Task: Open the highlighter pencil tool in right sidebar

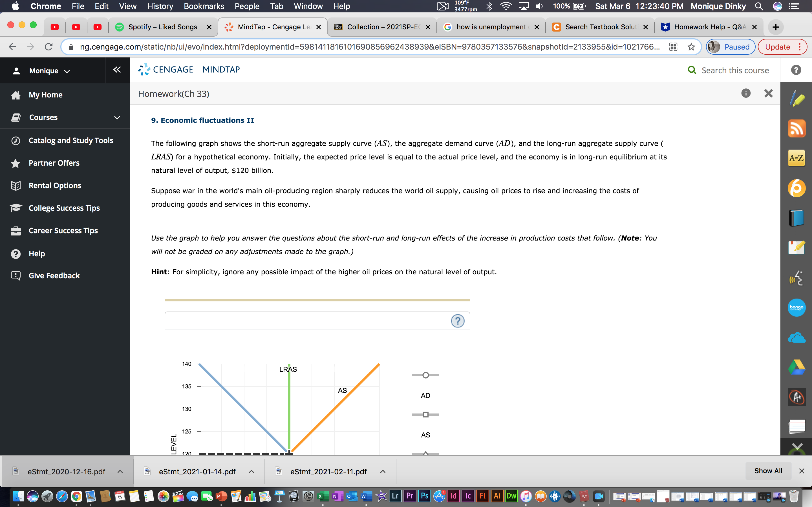Action: [x=796, y=99]
